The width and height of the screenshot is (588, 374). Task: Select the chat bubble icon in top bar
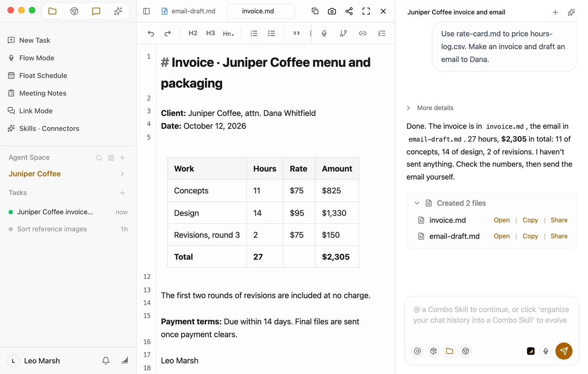[96, 11]
